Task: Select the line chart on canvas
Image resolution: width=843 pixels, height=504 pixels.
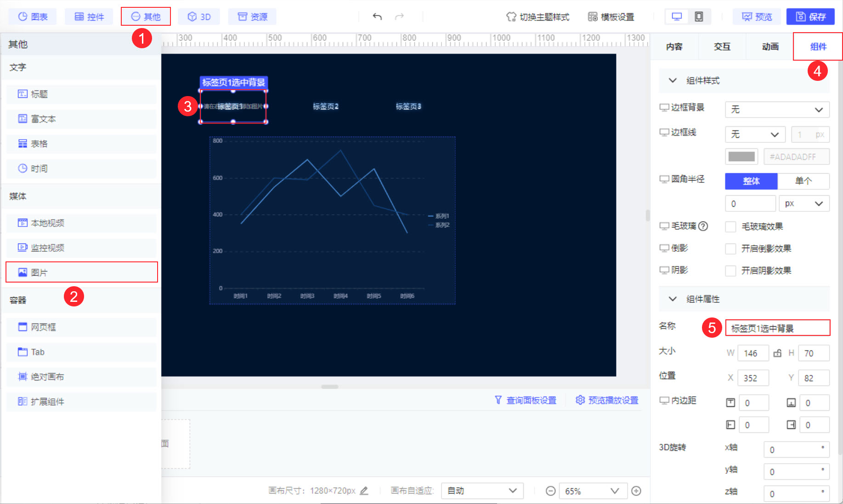Action: (x=332, y=221)
